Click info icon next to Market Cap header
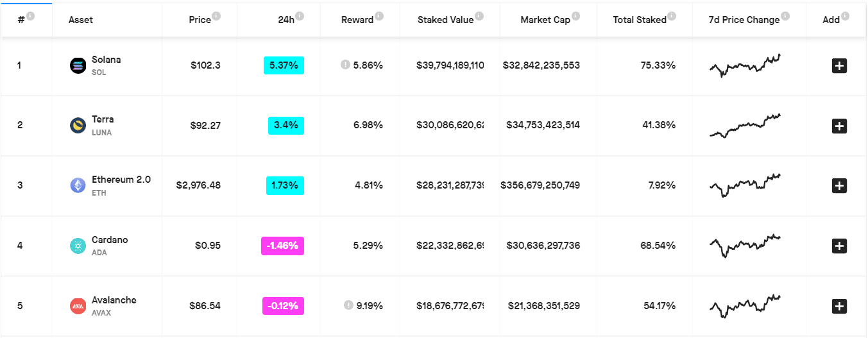The height and width of the screenshot is (338, 868). [x=575, y=17]
